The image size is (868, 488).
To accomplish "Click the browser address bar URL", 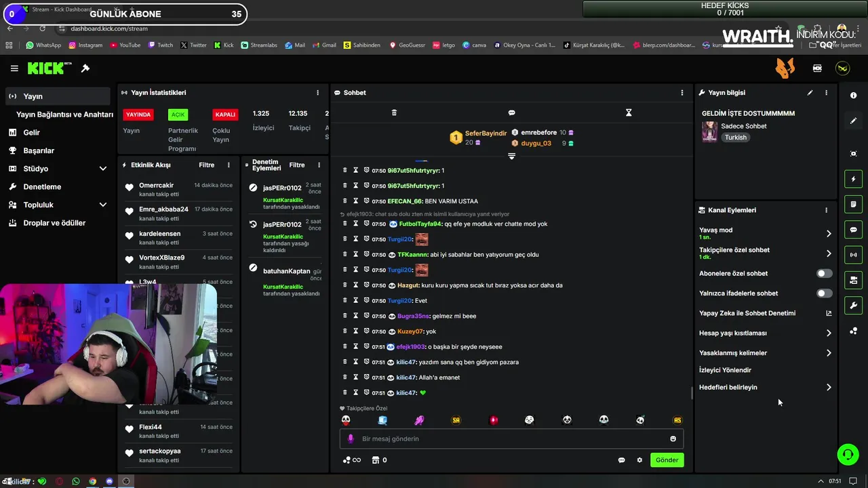I will [108, 28].
